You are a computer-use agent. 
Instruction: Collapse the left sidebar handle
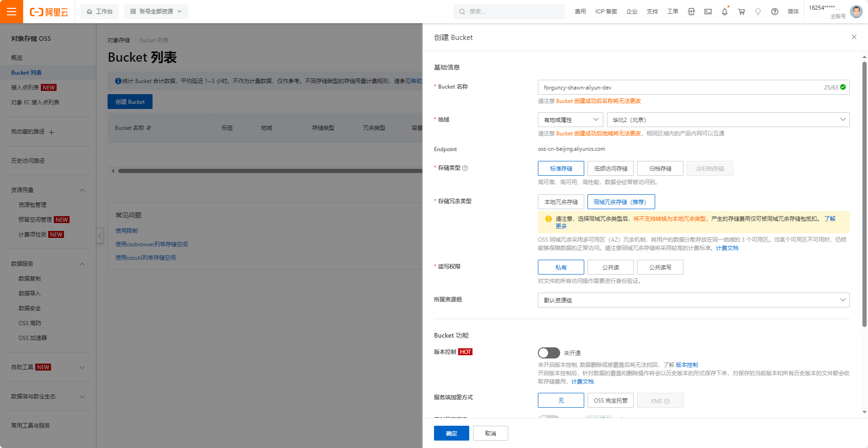100,236
